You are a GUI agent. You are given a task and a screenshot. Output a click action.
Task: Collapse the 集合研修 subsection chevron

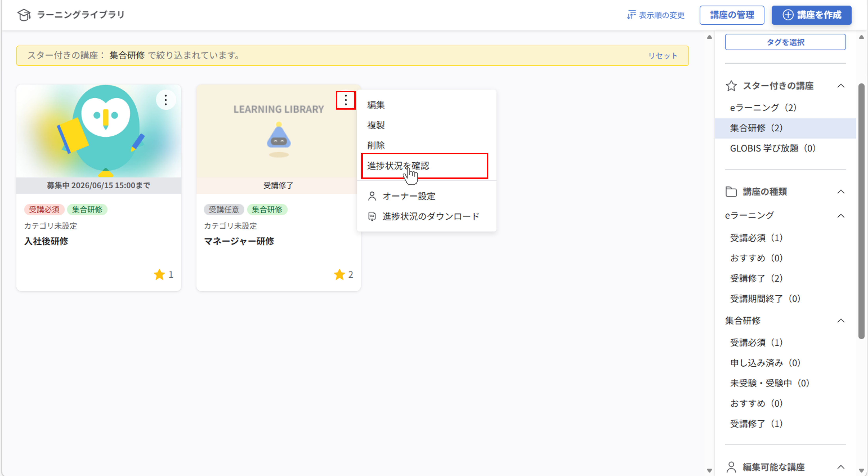coord(841,320)
